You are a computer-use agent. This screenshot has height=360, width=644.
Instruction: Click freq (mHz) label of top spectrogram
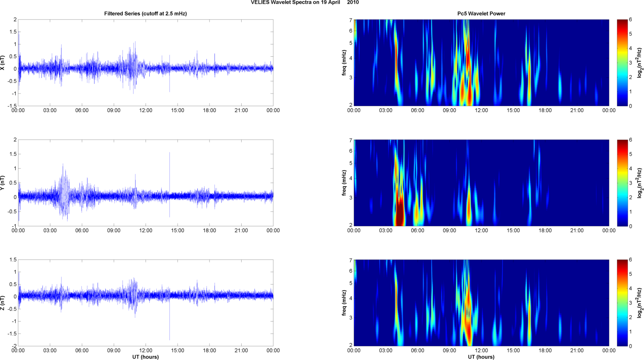coord(344,63)
